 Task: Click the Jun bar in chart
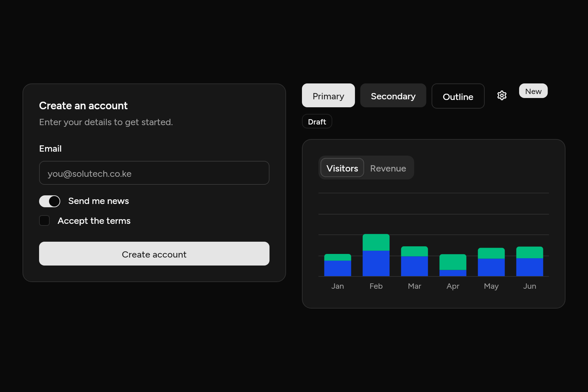pyautogui.click(x=530, y=262)
